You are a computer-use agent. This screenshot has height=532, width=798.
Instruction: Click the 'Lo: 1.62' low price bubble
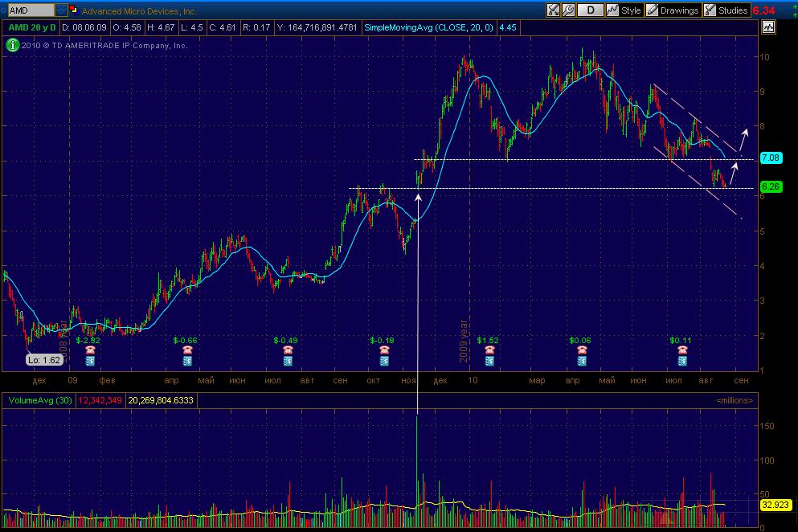(44, 360)
